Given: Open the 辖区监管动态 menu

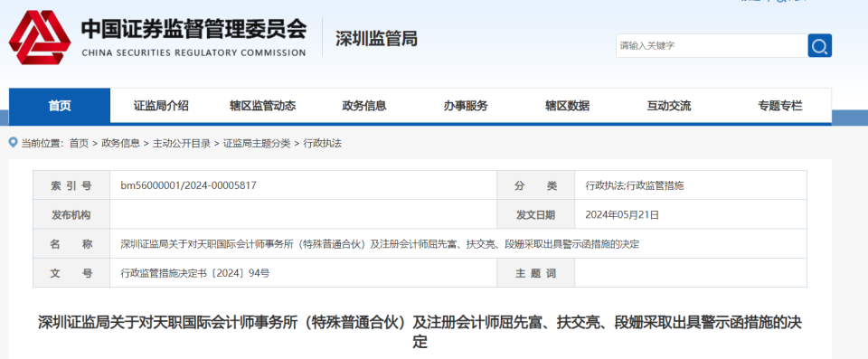Looking at the screenshot, I should [262, 106].
